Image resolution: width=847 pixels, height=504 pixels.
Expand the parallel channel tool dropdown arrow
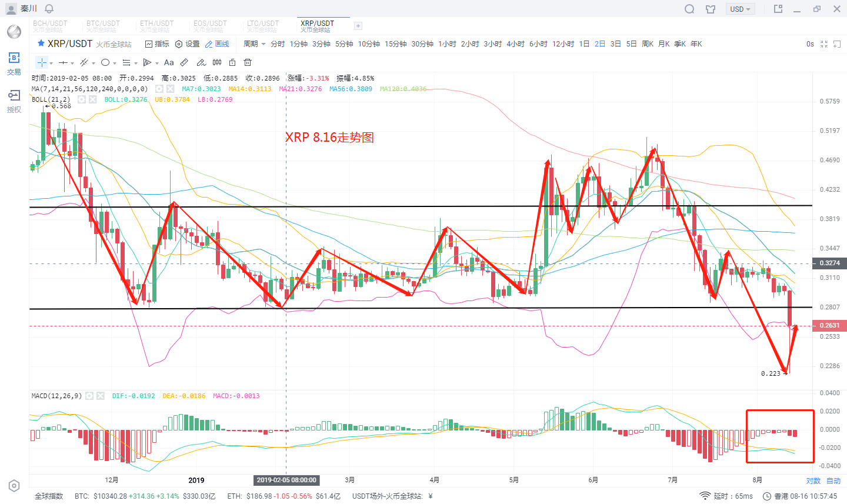pyautogui.click(x=94, y=63)
